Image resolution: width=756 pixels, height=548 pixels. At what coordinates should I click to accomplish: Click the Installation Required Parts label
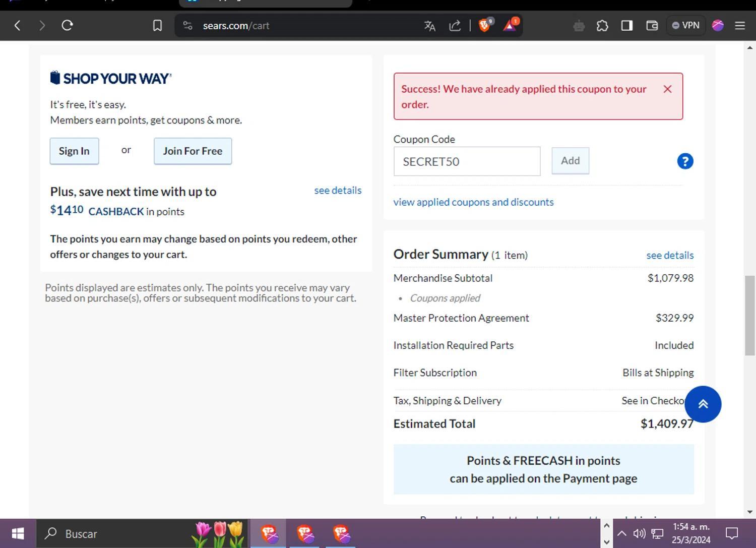point(454,345)
